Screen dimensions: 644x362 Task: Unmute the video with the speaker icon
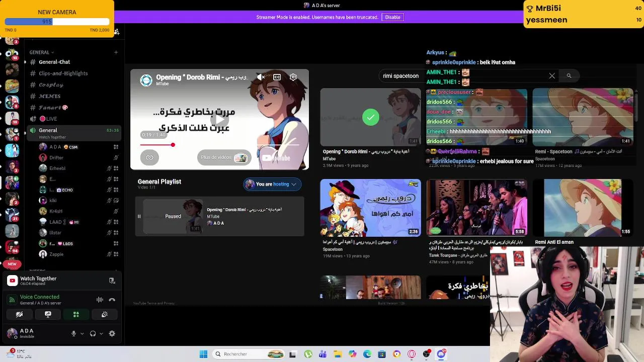[x=261, y=77]
